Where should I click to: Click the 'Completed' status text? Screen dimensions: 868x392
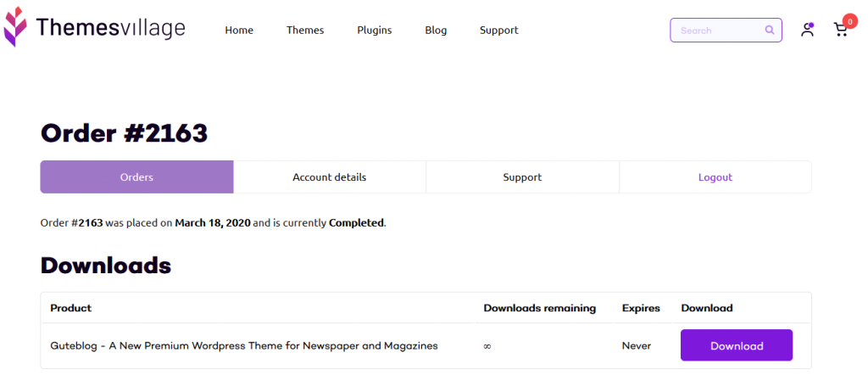point(356,223)
